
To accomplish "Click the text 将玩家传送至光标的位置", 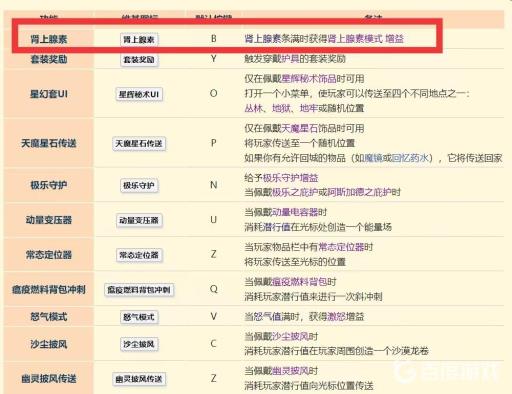I will tap(295, 262).
